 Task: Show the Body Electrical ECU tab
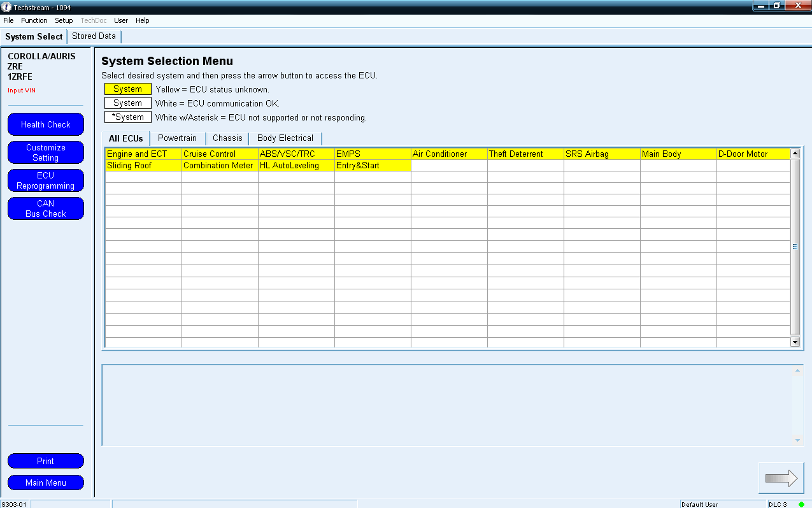pos(285,138)
